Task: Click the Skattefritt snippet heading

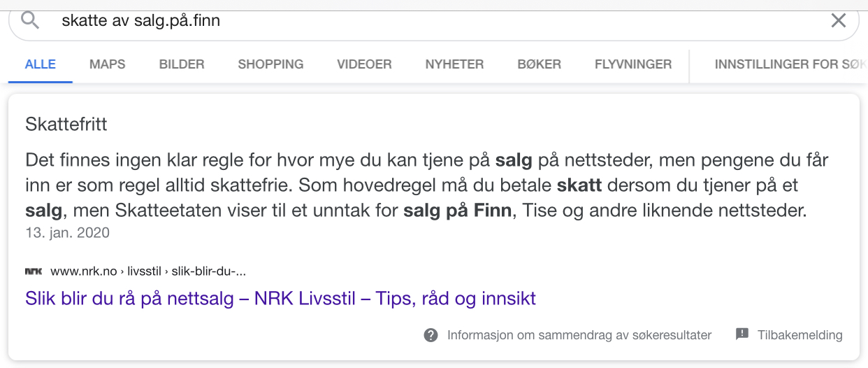Action: pyautogui.click(x=66, y=125)
